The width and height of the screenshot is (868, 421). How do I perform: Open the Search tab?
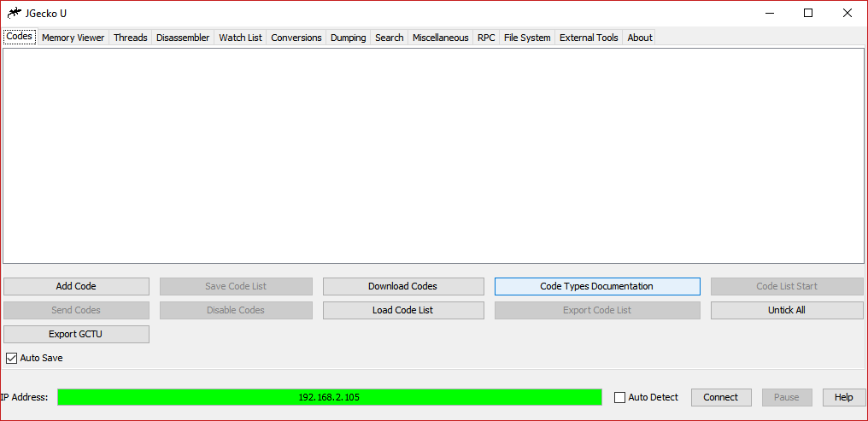pyautogui.click(x=390, y=38)
